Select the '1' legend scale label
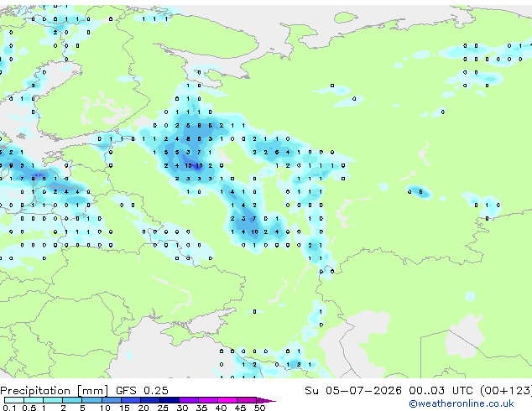The height and width of the screenshot is (411, 532). [x=44, y=408]
